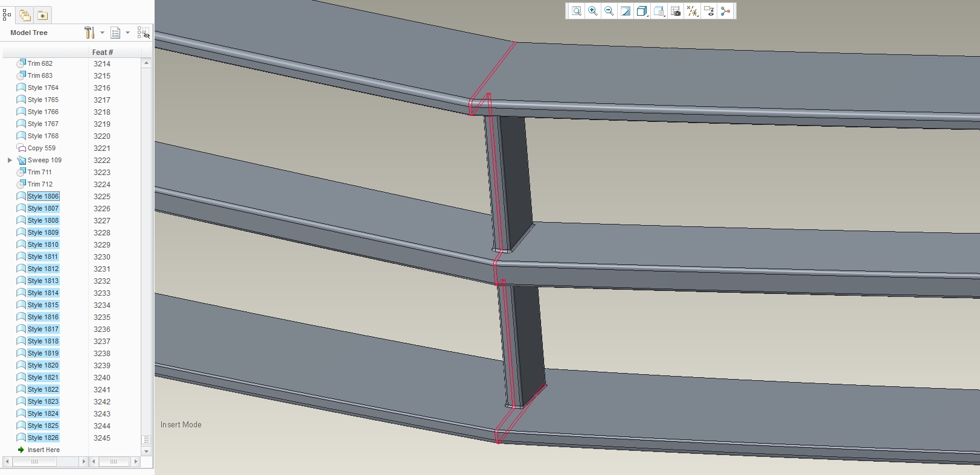Open the View Manager camera icon

(x=676, y=11)
